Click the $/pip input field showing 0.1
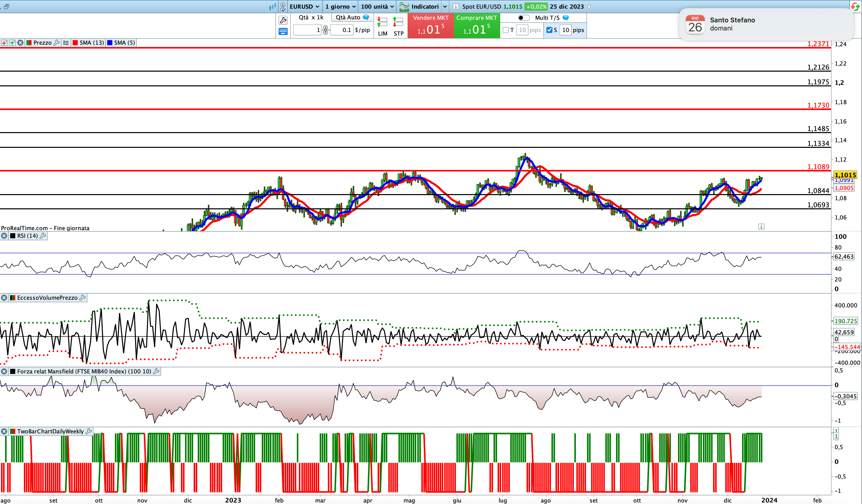 click(x=341, y=30)
